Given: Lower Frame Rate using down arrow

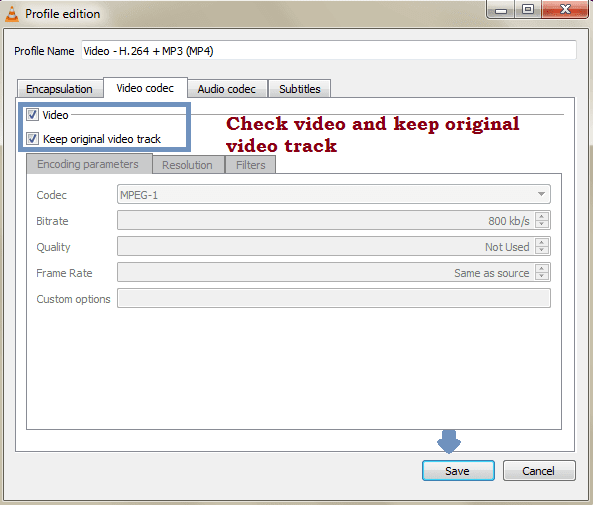Looking at the screenshot, I should 542,276.
